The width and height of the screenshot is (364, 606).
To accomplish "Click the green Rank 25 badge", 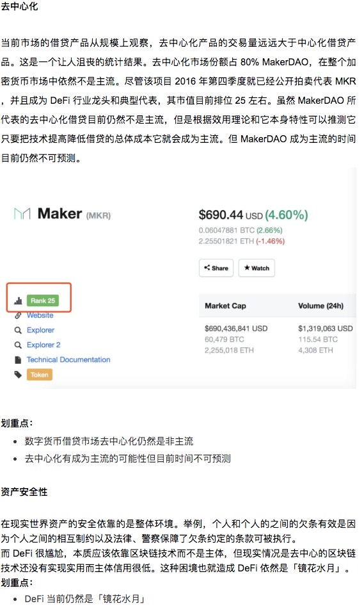I will [43, 300].
